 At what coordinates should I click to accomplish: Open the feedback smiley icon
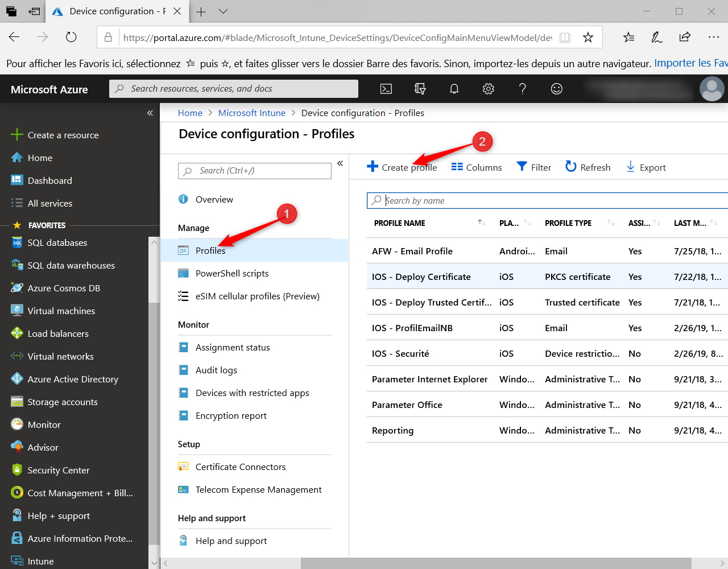(x=556, y=89)
